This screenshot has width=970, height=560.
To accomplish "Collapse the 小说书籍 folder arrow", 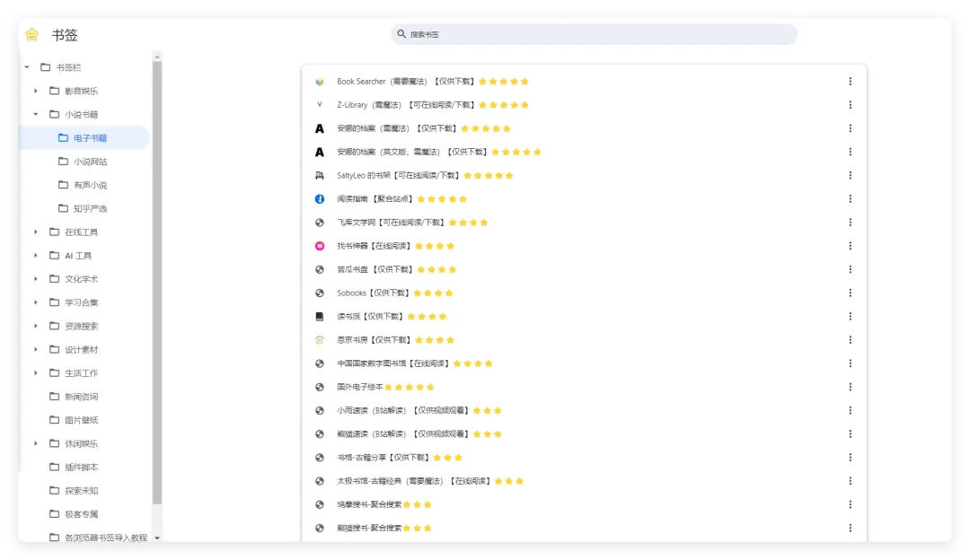I will pos(35,114).
